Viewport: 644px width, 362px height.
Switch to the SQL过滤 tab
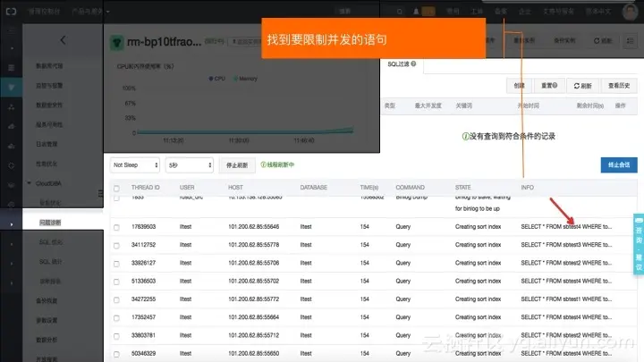click(402, 64)
